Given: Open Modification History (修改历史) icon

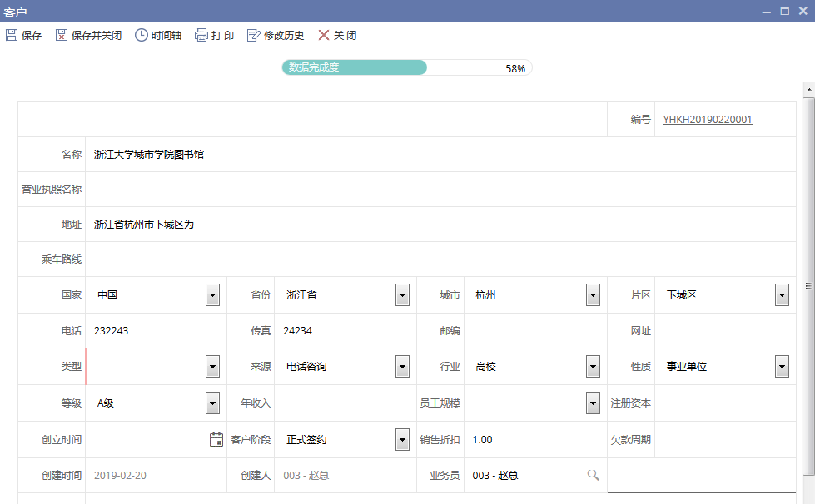Looking at the screenshot, I should click(x=254, y=36).
